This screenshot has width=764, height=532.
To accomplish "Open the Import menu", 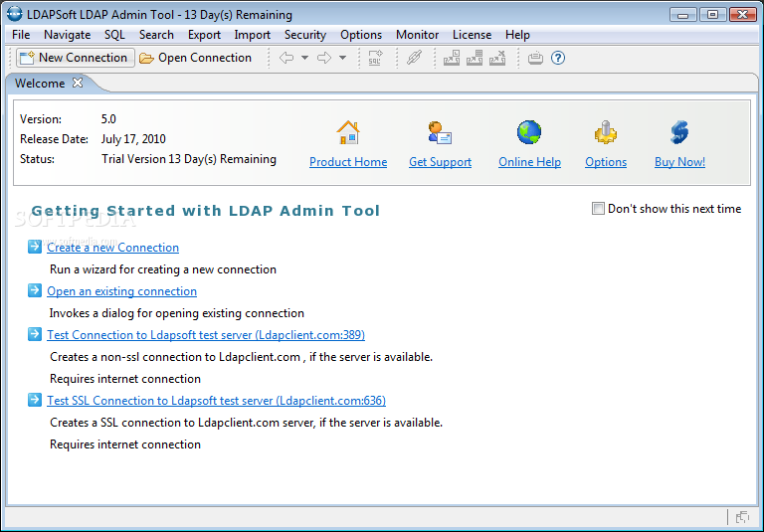I will 252,35.
